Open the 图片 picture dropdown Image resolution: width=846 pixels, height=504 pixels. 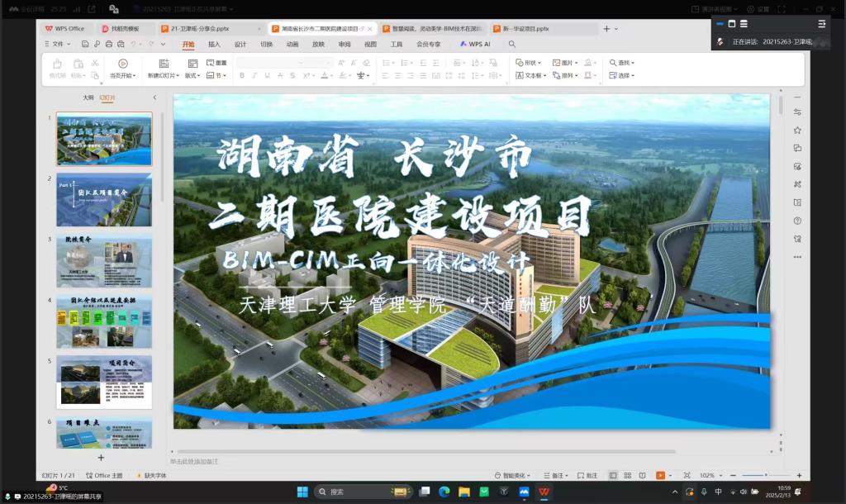[565, 63]
